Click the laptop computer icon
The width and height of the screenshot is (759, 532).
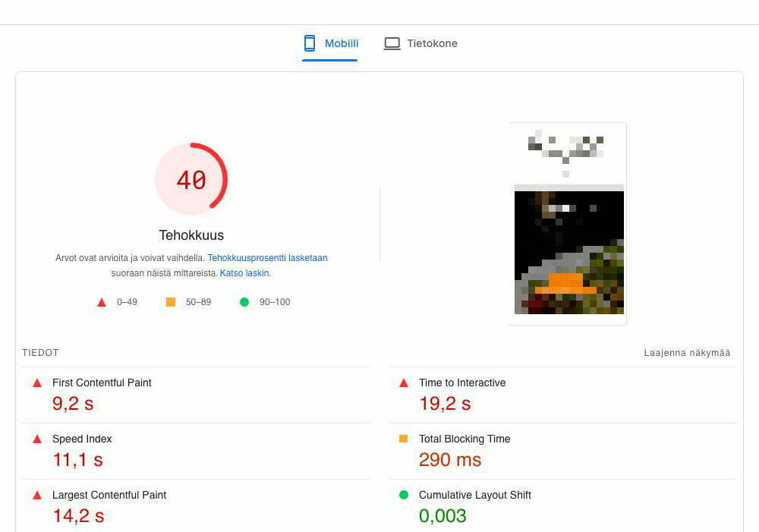pos(392,43)
